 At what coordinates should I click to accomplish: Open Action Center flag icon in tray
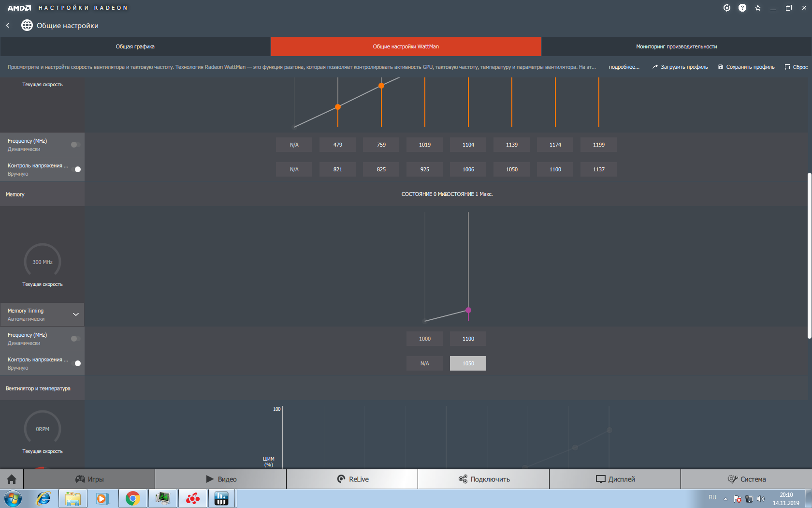(x=737, y=499)
